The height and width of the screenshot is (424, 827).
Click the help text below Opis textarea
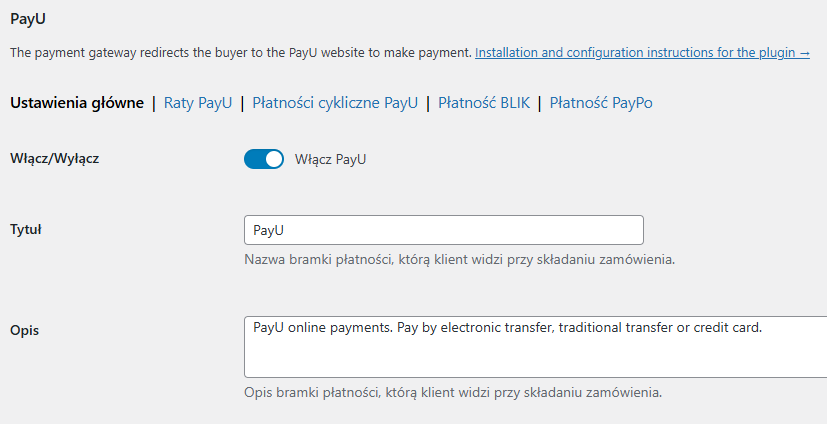(452, 391)
